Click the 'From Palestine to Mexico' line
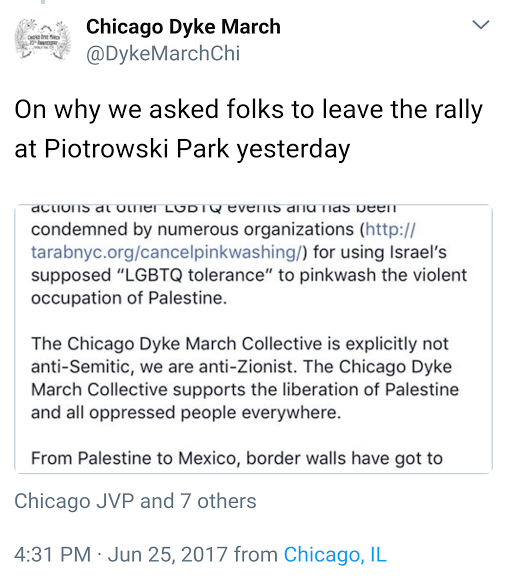The height and width of the screenshot is (587, 506). [237, 458]
